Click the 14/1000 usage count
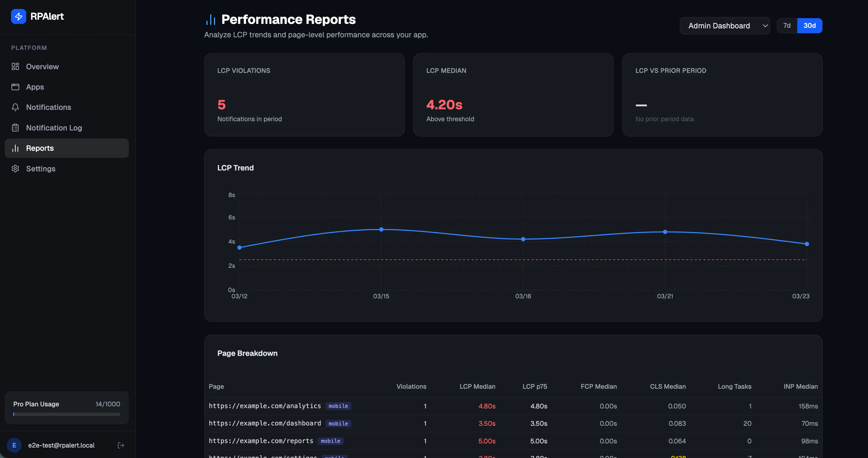The height and width of the screenshot is (458, 868). coord(108,404)
